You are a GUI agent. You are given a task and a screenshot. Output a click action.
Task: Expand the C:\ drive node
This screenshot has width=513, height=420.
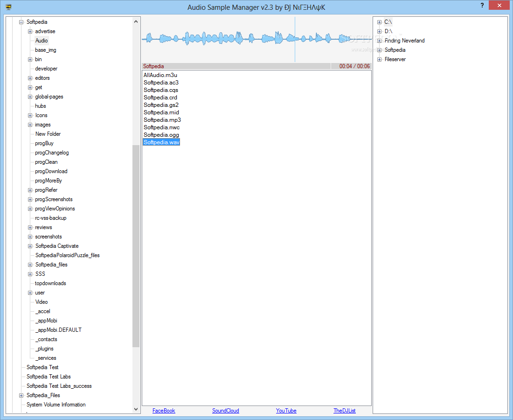point(380,22)
